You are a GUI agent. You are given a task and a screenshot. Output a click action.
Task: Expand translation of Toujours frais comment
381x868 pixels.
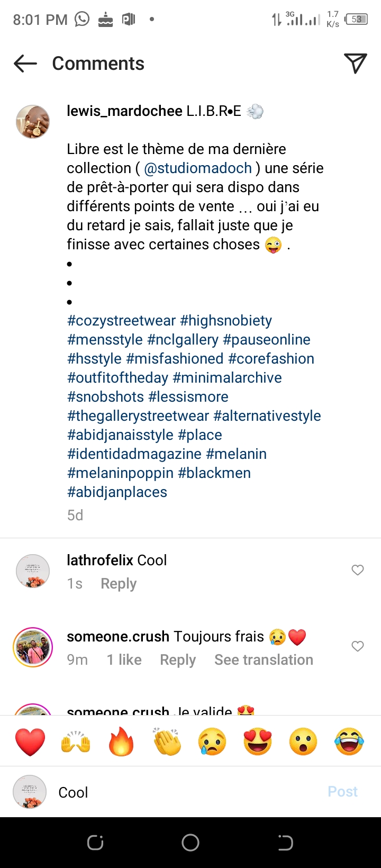264,660
